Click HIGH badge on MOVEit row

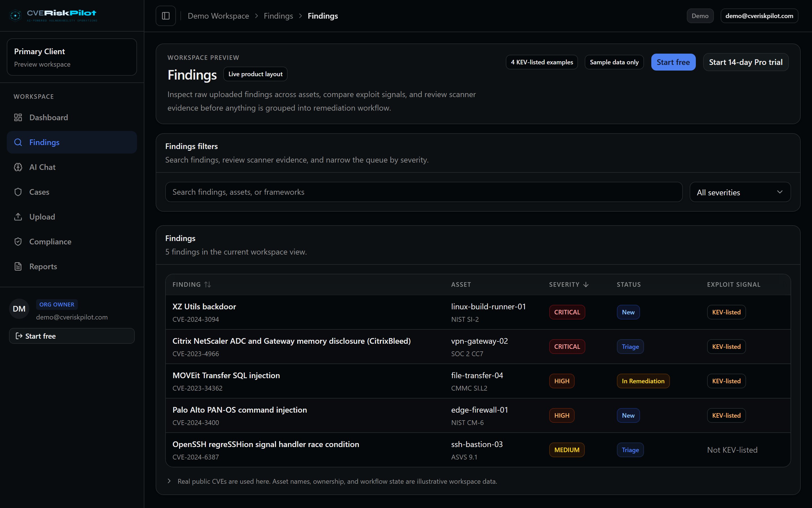562,381
